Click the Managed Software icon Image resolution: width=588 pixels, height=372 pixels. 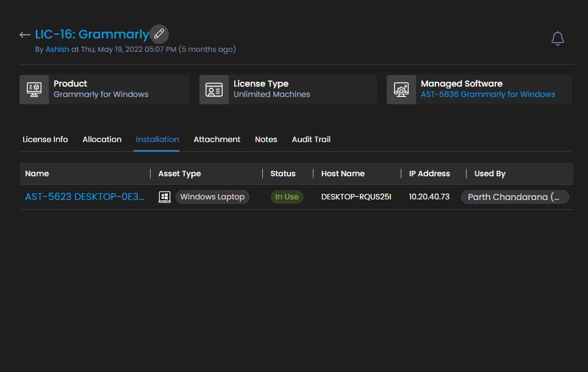pyautogui.click(x=401, y=90)
